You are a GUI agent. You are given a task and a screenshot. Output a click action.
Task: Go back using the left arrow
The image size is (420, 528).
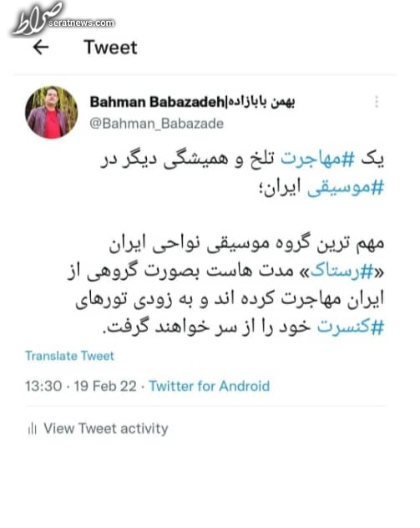point(41,47)
